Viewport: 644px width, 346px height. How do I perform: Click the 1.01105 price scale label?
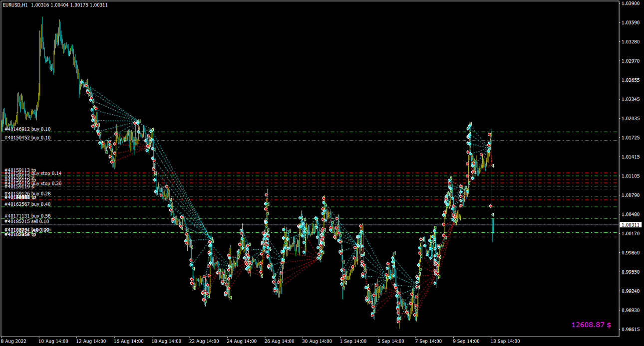(631, 176)
